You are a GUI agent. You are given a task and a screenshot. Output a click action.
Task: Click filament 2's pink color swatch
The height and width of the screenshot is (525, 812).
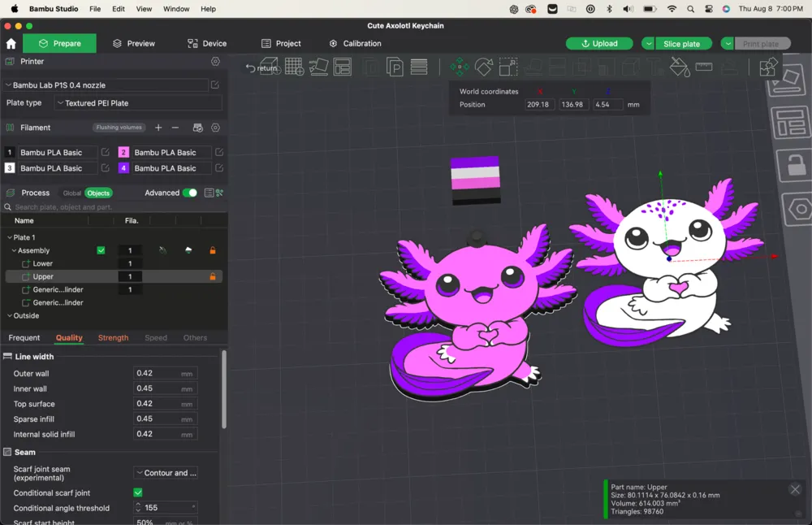(x=123, y=152)
